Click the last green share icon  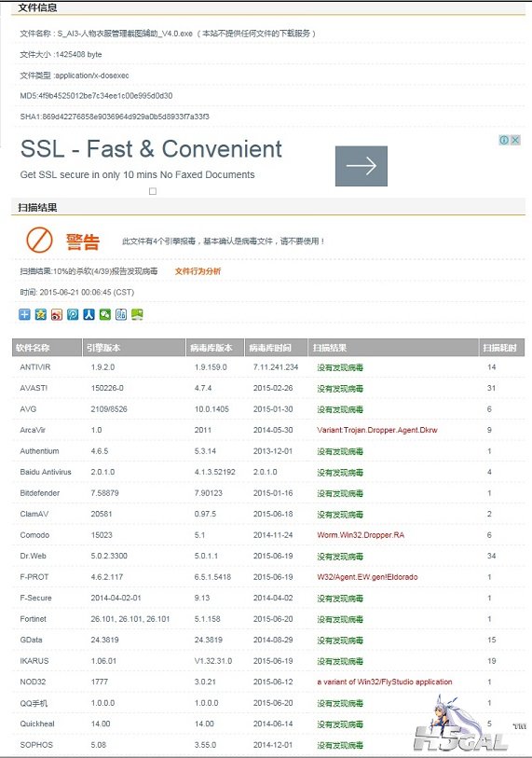click(x=137, y=315)
